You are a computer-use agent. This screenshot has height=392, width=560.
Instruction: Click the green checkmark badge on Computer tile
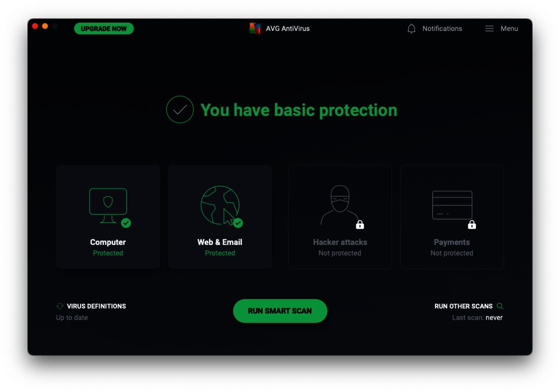tap(127, 223)
